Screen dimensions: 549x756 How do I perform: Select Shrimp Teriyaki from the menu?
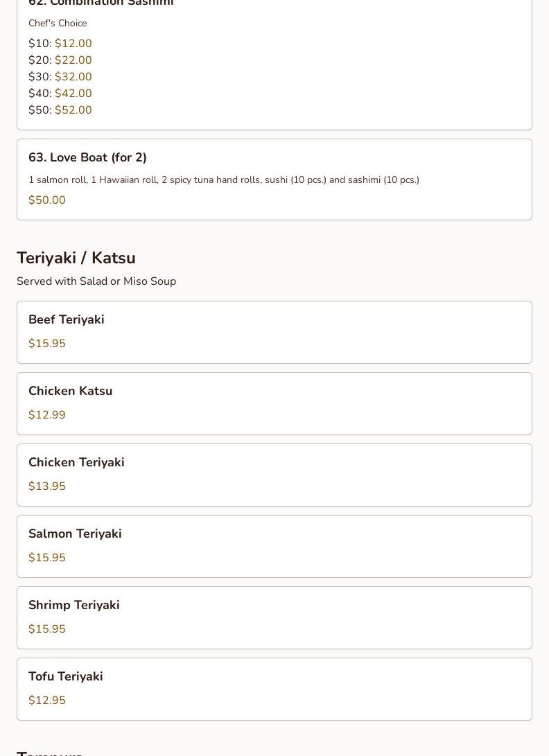coord(74,605)
